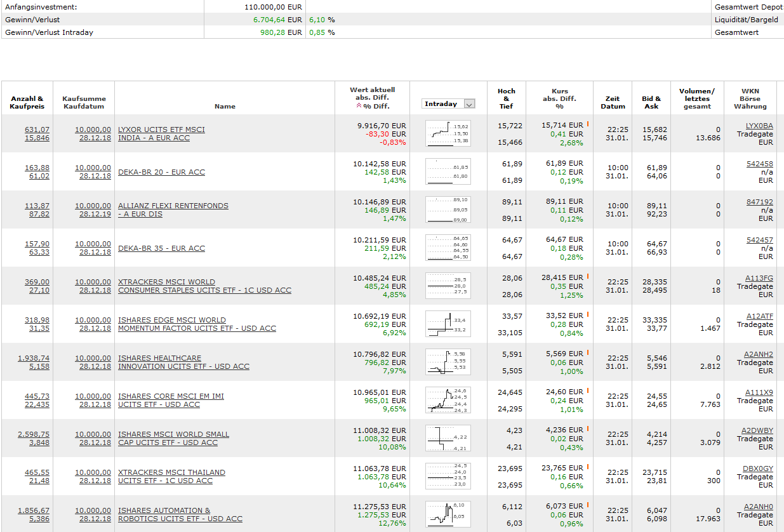Open Lyxor MSCI India intraday chart thumbnail
This screenshot has width=784, height=532.
pos(448,134)
